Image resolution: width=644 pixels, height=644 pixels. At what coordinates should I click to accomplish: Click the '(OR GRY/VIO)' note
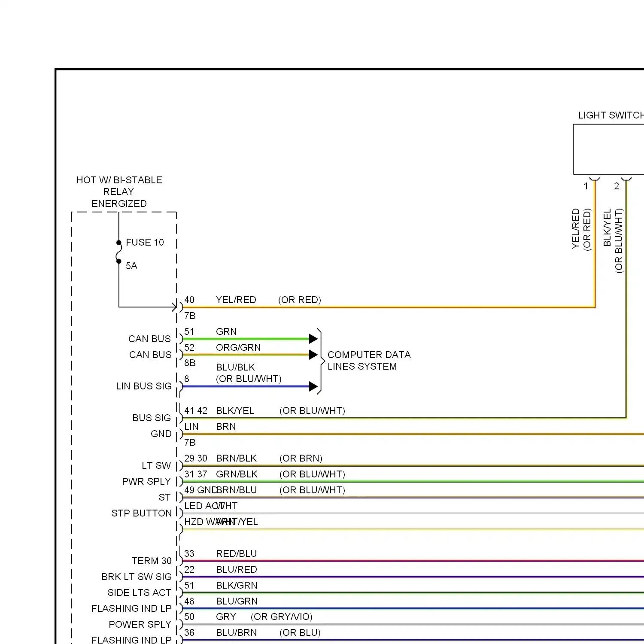point(282,617)
